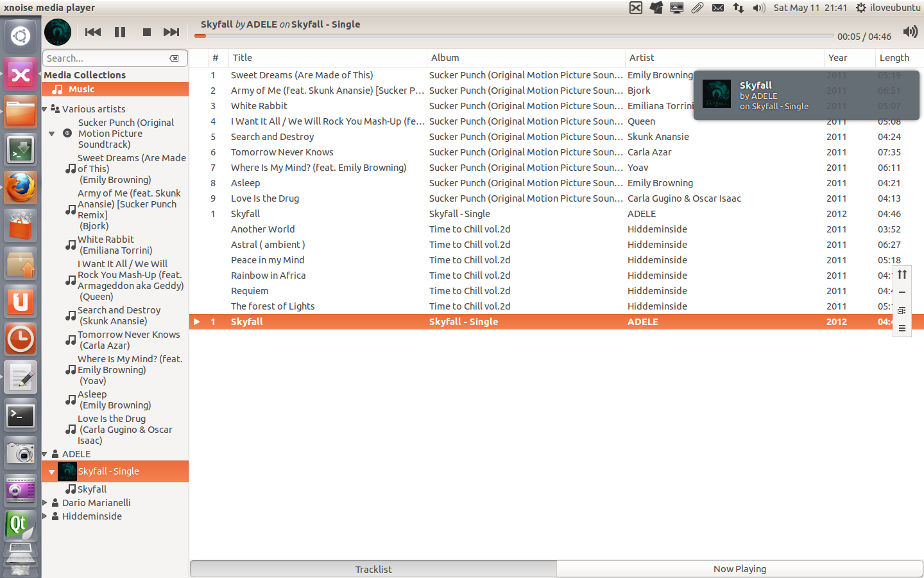The width and height of the screenshot is (924, 578).
Task: Collapse the Various artists tree node
Action: 44,109
